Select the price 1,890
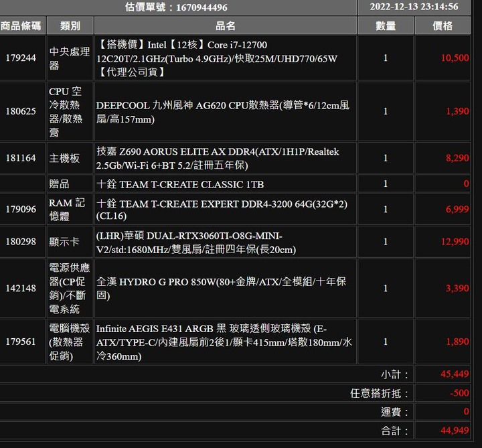 [x=457, y=342]
